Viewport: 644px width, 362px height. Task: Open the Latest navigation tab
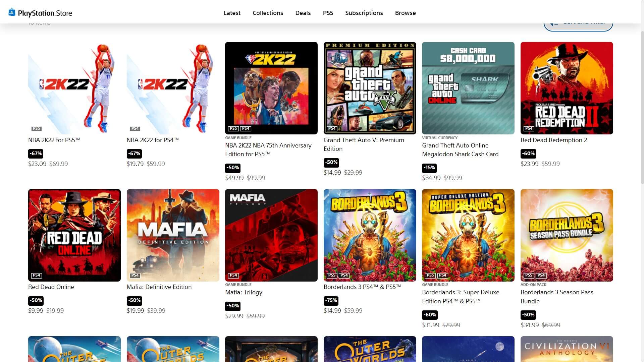pos(232,13)
